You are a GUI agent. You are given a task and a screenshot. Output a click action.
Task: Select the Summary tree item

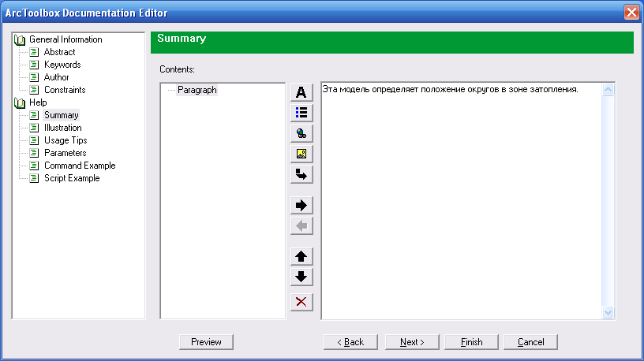62,115
